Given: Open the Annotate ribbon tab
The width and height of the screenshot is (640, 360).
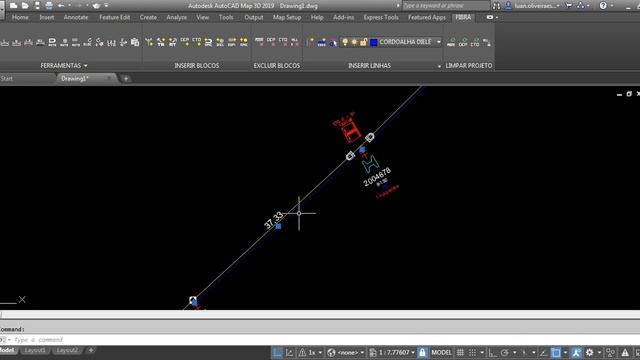Looking at the screenshot, I should coord(76,17).
